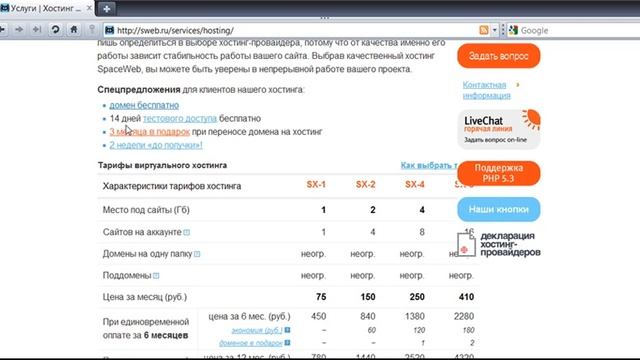Open 'Контактная информация' link

(486, 90)
